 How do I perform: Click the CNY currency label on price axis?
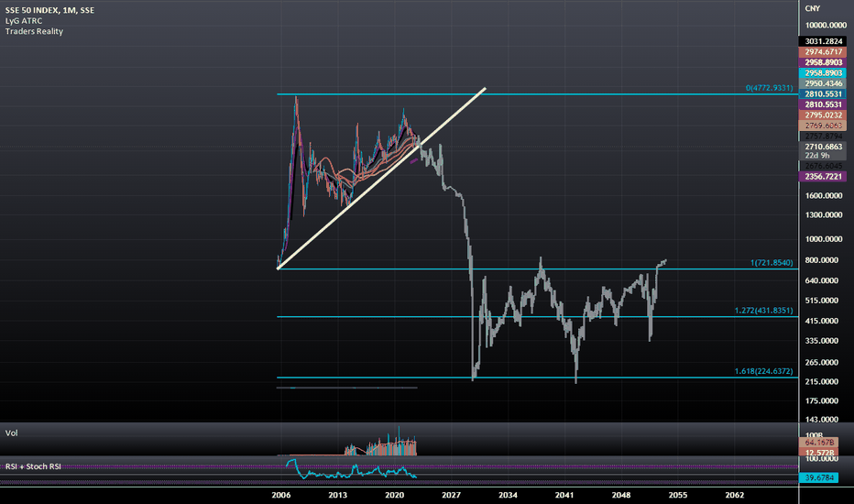click(812, 8)
